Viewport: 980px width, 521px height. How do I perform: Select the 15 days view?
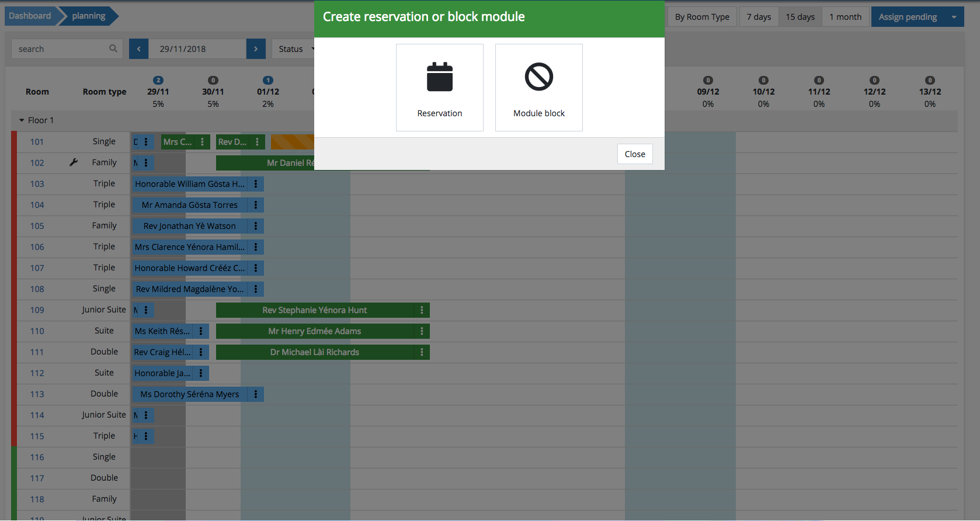click(800, 17)
